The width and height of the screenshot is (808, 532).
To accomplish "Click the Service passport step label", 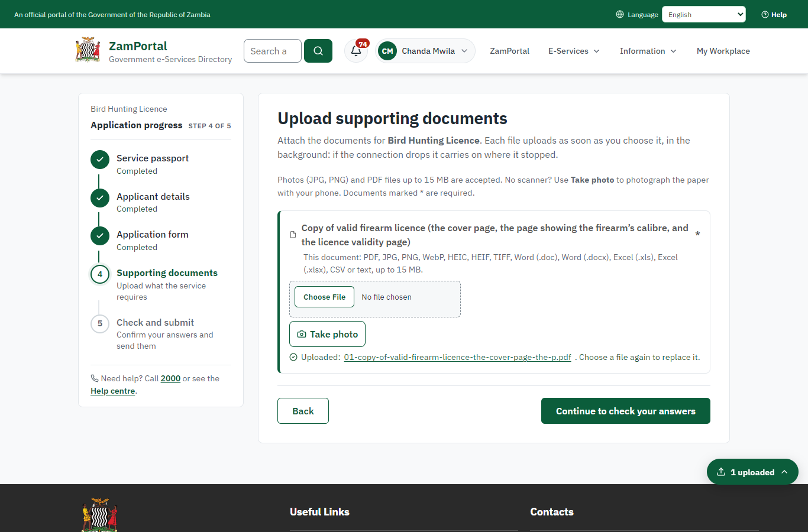I will click(x=153, y=158).
